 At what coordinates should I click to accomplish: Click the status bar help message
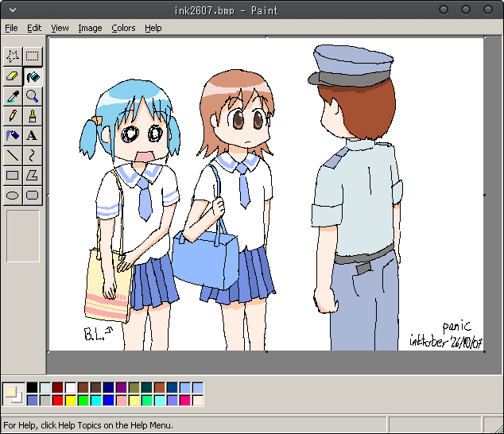[88, 425]
